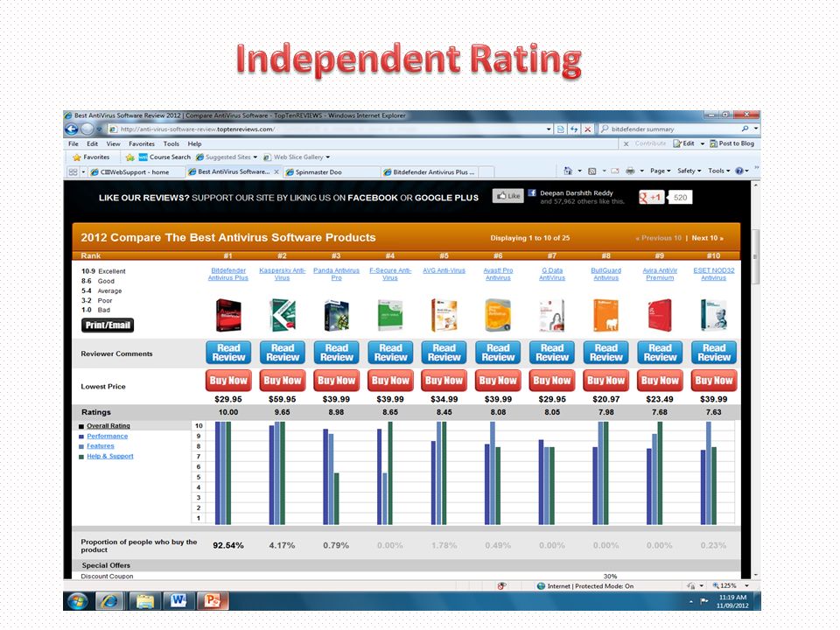Open Help menu
The height and width of the screenshot is (630, 840).
(x=194, y=143)
